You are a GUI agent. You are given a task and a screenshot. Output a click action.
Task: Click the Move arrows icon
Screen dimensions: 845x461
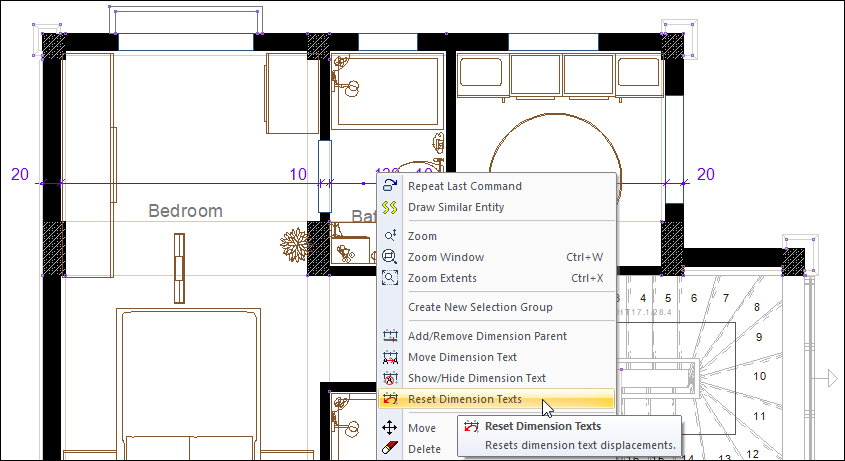[x=391, y=428]
